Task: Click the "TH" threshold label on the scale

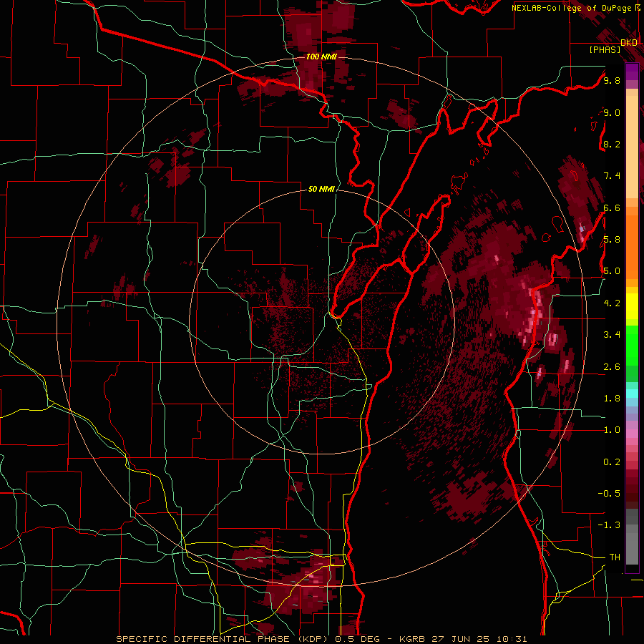Action: (615, 557)
